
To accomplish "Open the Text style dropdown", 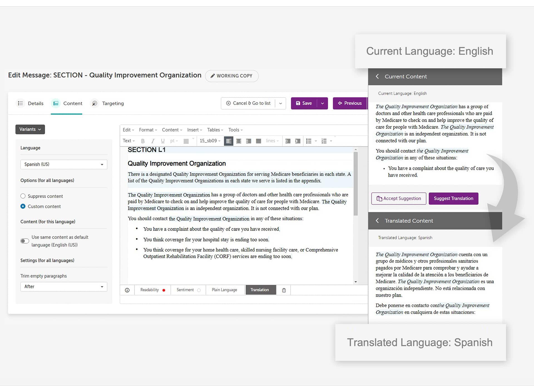I will tap(128, 141).
